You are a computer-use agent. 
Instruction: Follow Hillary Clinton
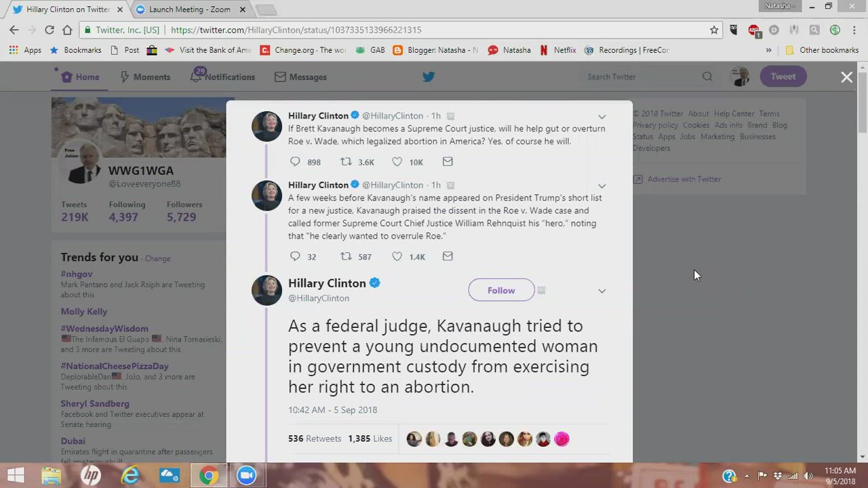coord(501,290)
